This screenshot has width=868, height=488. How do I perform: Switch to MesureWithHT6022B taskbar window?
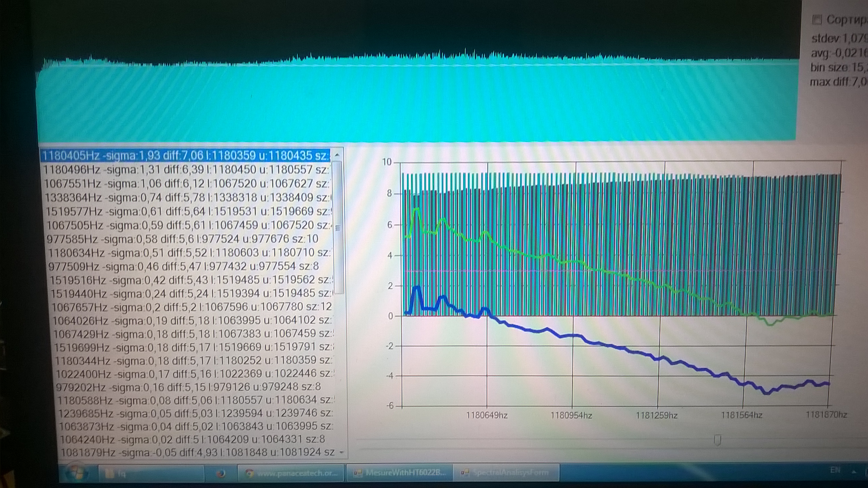point(400,473)
